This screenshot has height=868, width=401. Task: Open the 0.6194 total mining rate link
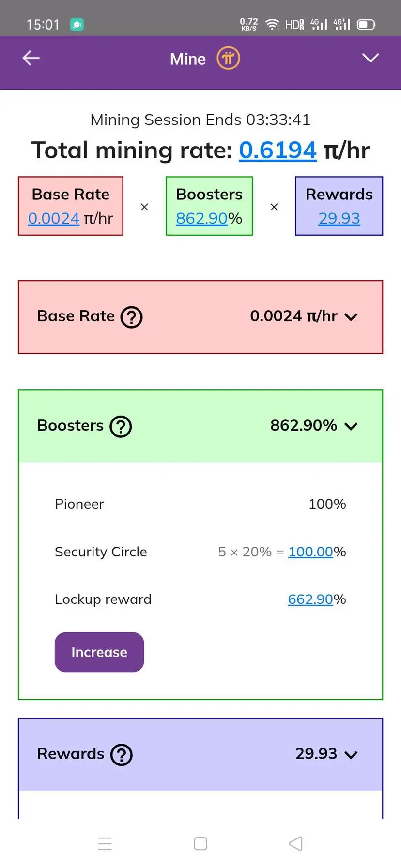pyautogui.click(x=278, y=150)
